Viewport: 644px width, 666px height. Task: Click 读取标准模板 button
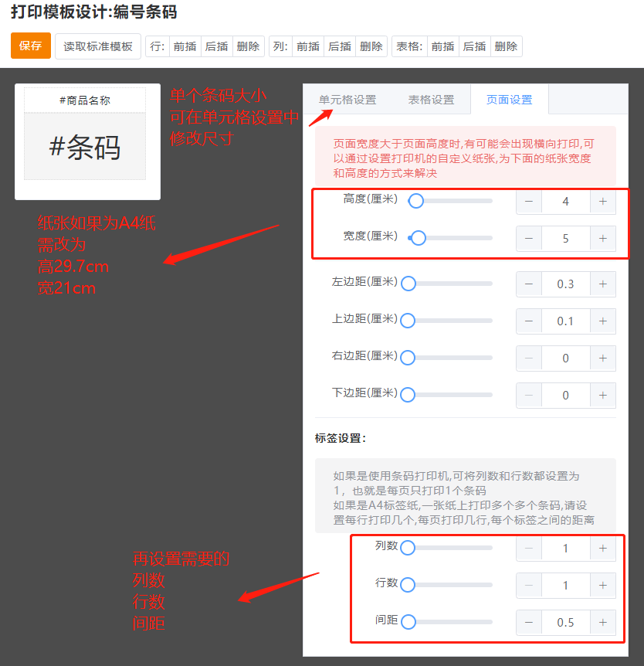pos(98,46)
